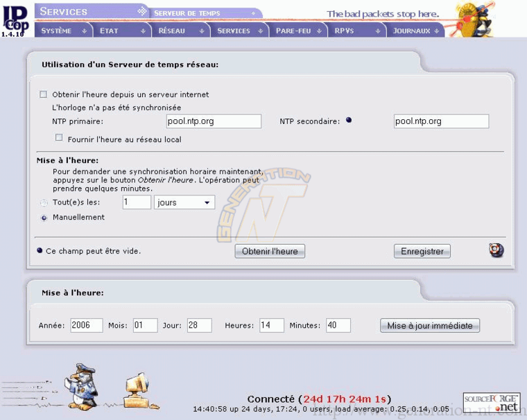
Task: Open the help lifebuoy icon
Action: [x=496, y=250]
